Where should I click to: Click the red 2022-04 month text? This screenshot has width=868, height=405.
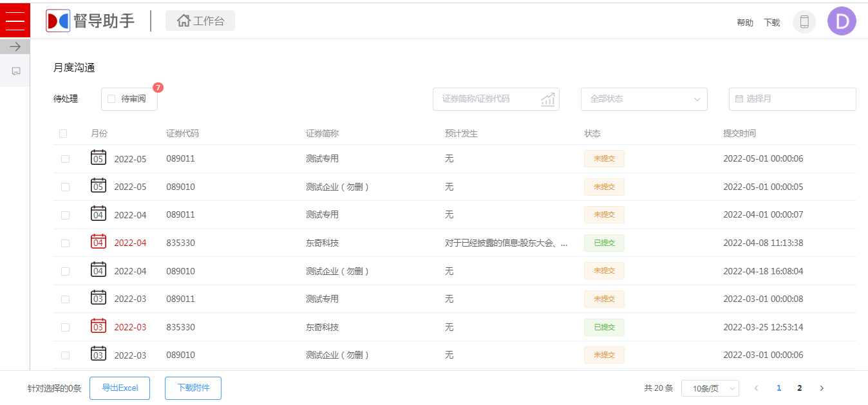[130, 243]
